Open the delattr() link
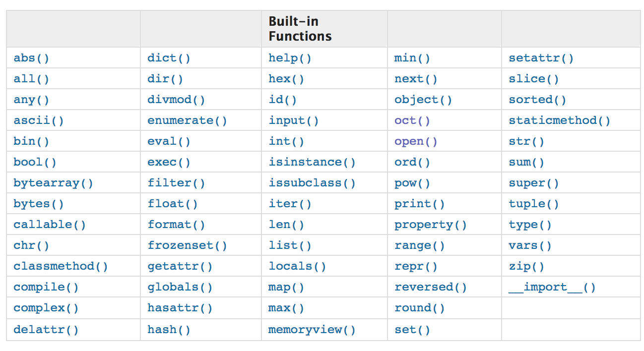The image size is (644, 351). click(46, 330)
